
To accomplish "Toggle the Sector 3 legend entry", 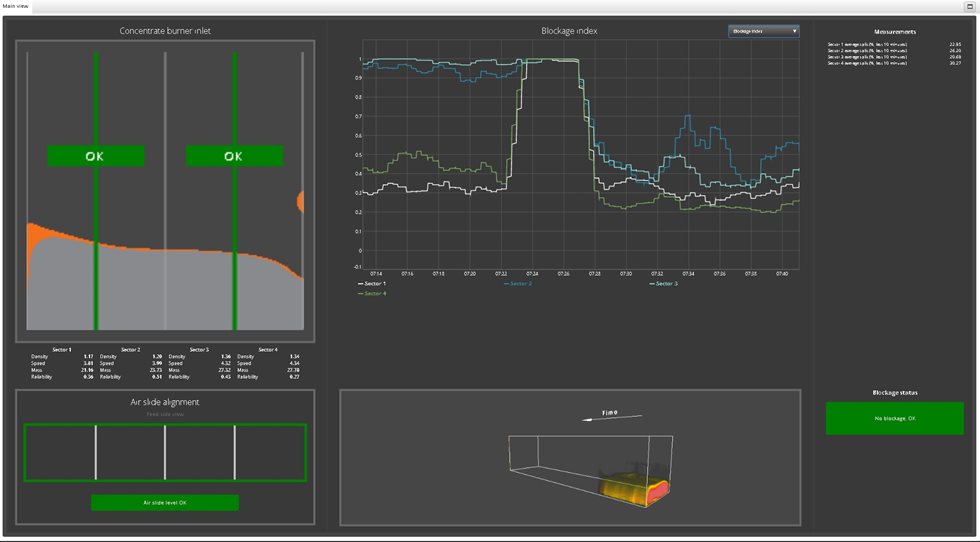I will point(663,284).
